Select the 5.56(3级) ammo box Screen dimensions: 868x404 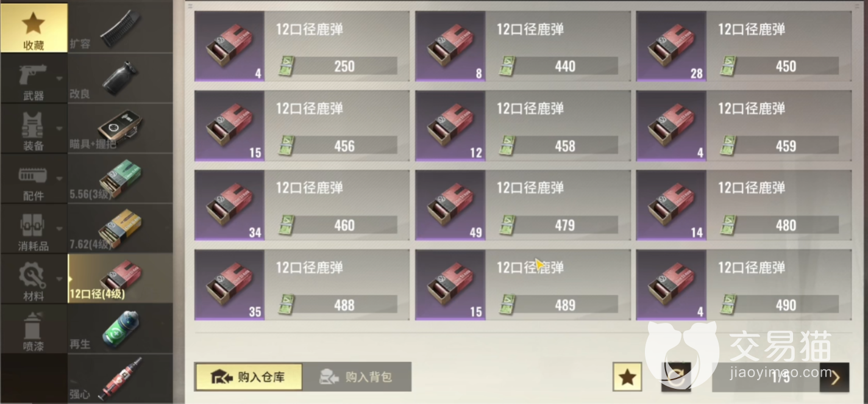[x=121, y=178]
